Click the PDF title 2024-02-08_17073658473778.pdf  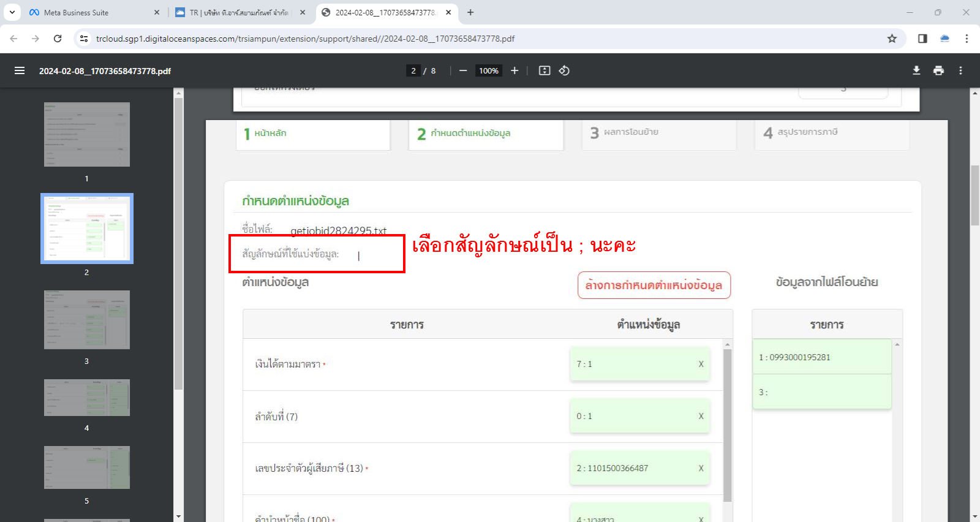coord(105,71)
